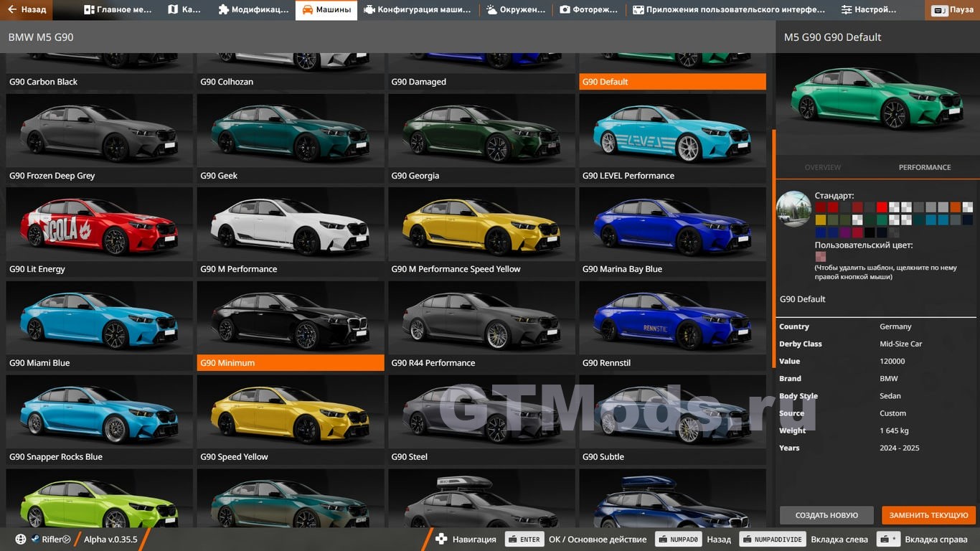This screenshot has width=980, height=551.
Task: Click the globe icon in the bottom bar
Action: tap(21, 540)
